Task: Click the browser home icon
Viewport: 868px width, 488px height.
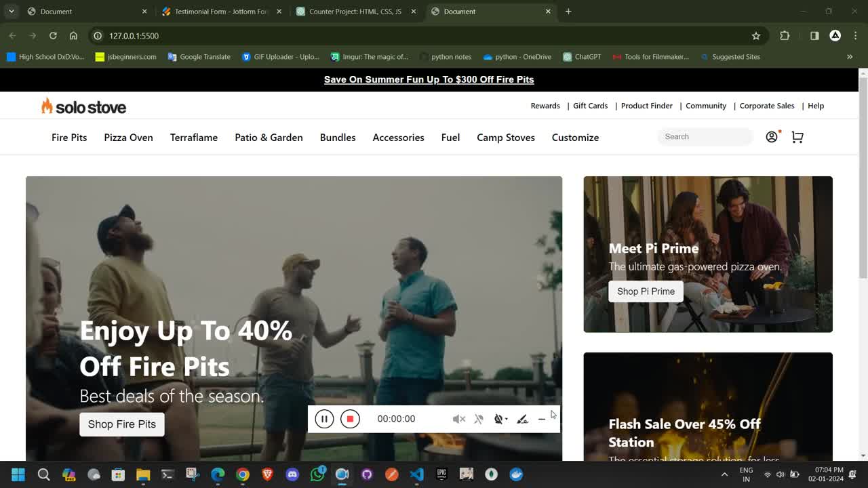Action: pyautogui.click(x=73, y=36)
